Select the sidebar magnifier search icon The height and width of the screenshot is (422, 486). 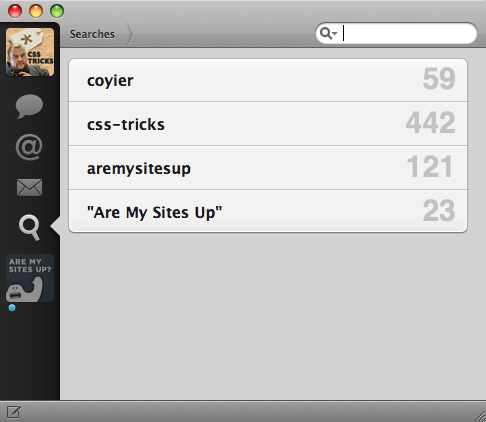click(29, 227)
